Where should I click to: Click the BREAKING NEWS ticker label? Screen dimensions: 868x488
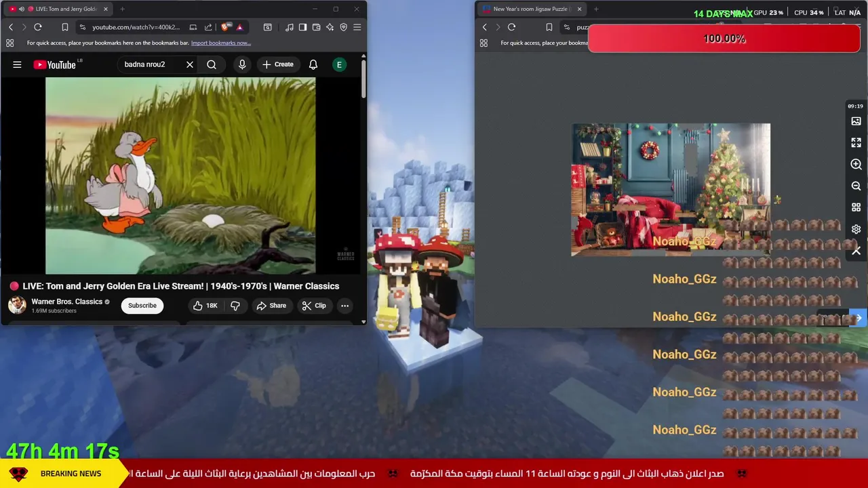click(x=71, y=474)
